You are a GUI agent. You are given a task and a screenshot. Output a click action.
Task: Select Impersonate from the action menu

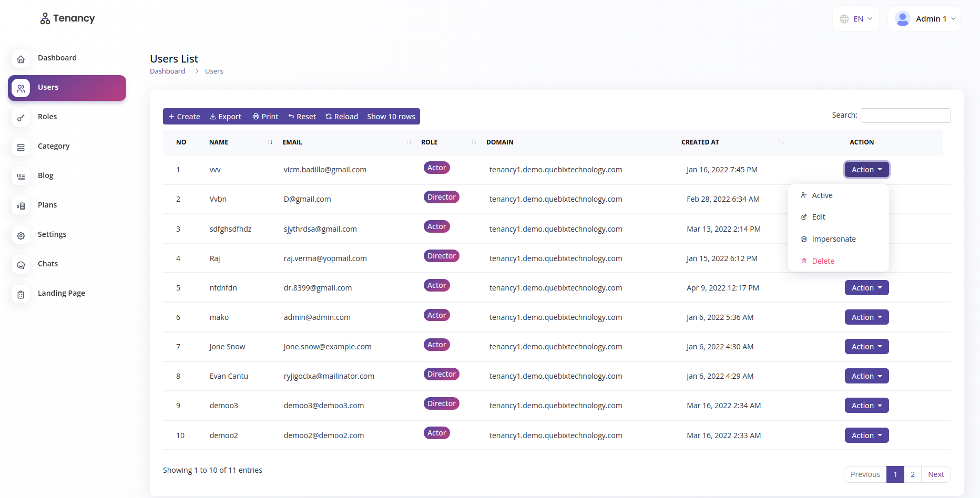click(833, 239)
